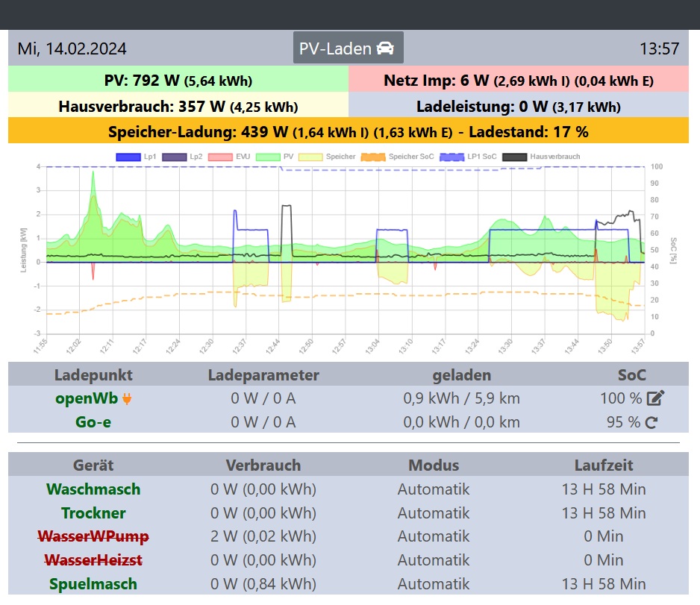Toggle the struck-through WasserHeizst device
Viewport: 700px width, 605px height.
(93, 560)
